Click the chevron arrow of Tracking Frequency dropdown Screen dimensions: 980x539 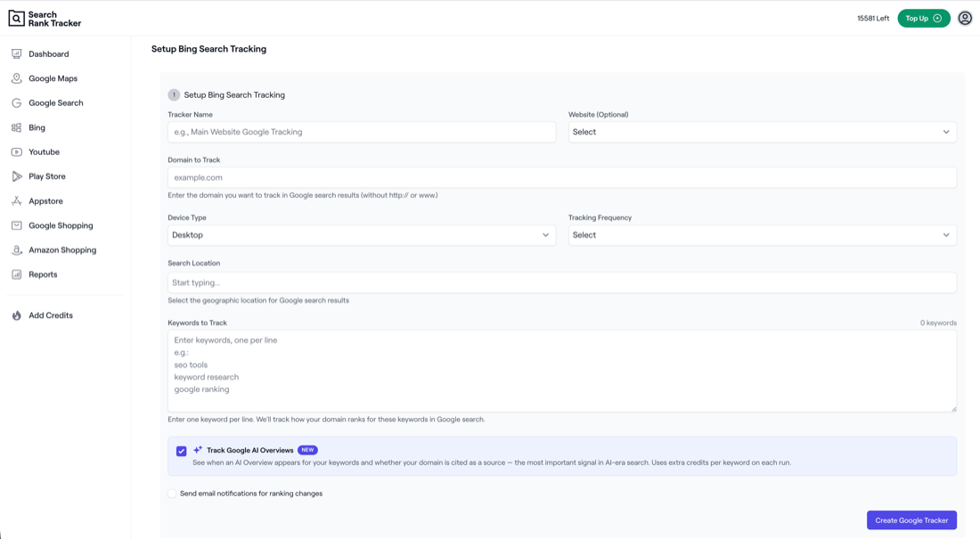coord(945,235)
